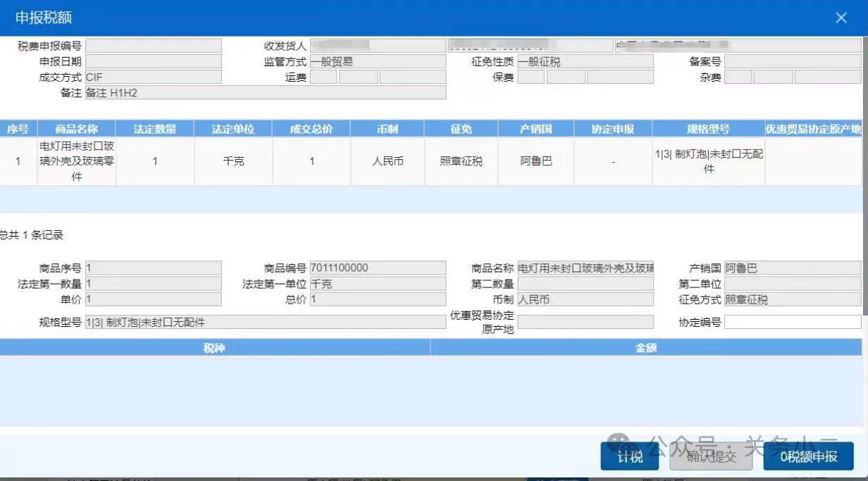Click the 规格型号 column header
The width and height of the screenshot is (868, 481).
[x=709, y=129]
